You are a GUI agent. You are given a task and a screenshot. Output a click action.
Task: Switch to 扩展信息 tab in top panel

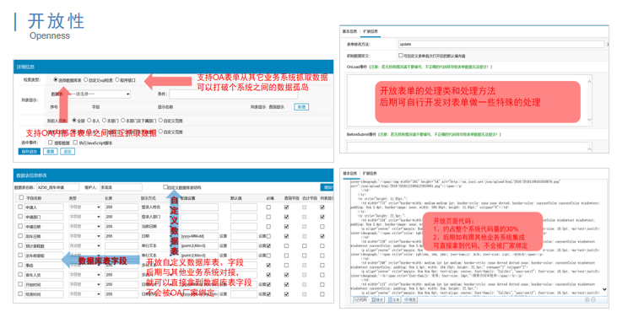click(x=371, y=31)
